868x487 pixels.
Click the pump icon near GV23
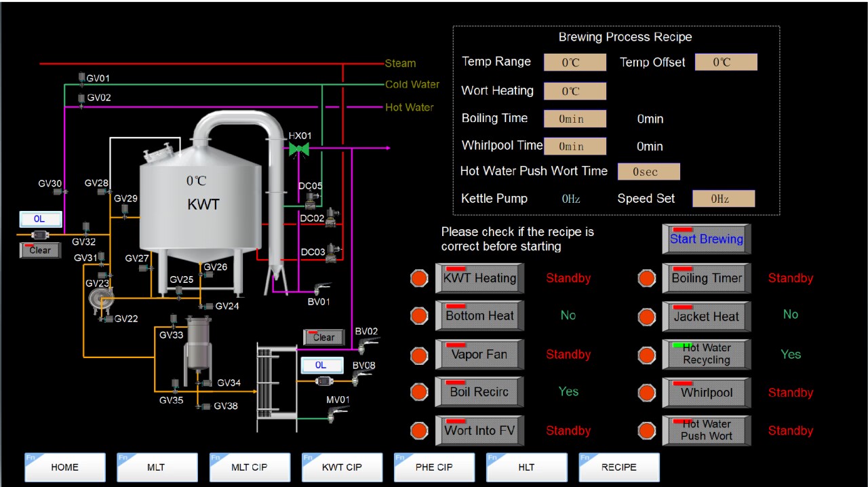(x=102, y=297)
